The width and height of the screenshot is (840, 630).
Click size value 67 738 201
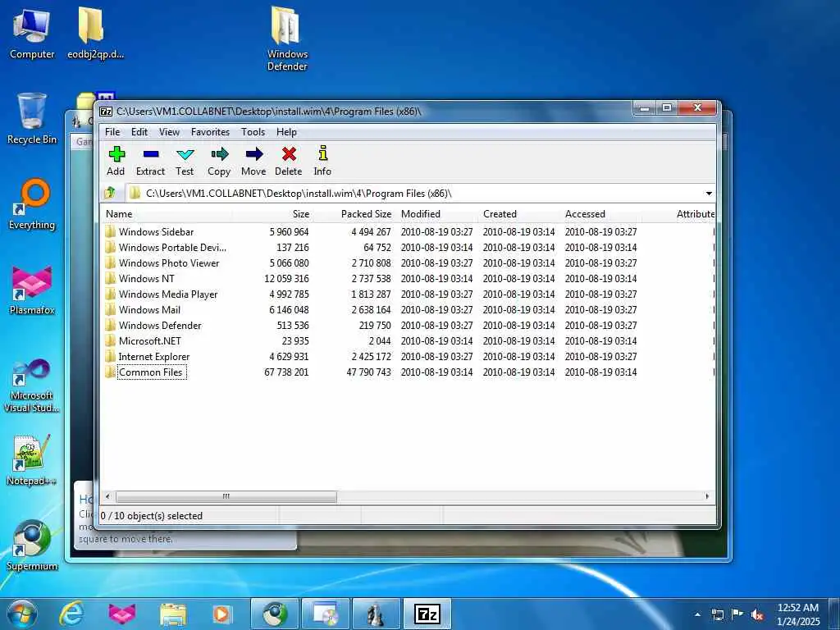[x=286, y=372]
